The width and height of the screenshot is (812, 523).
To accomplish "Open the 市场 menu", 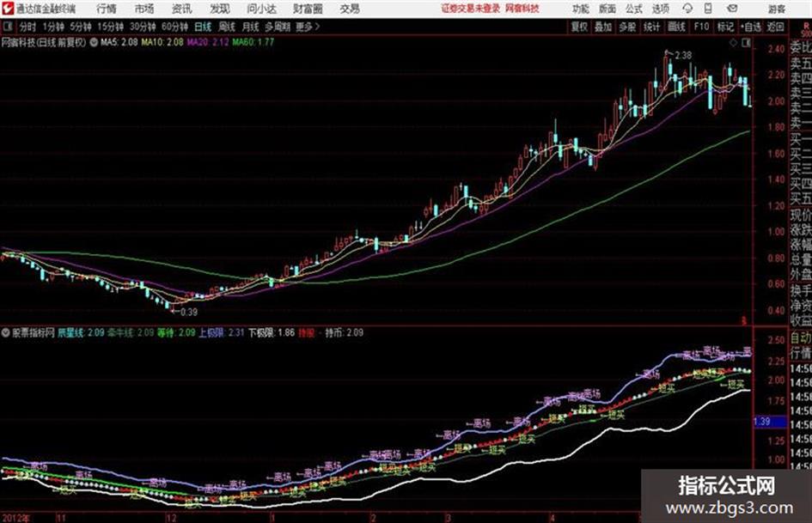I will (144, 9).
